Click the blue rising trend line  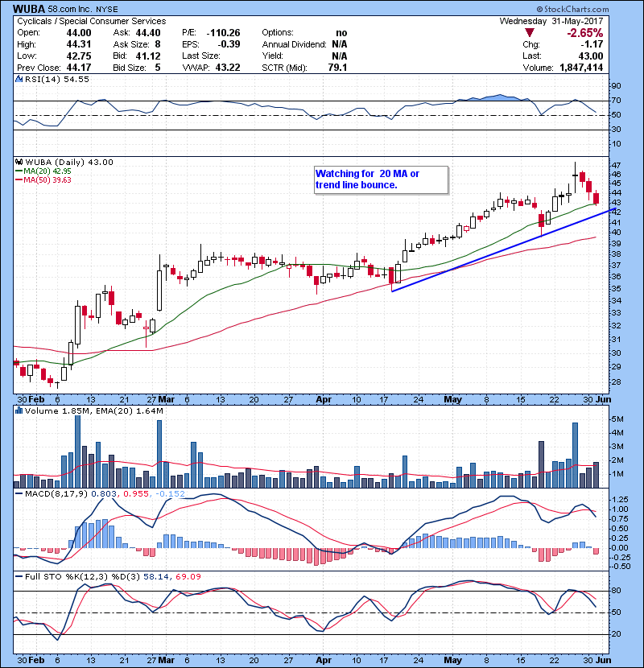coord(503,250)
